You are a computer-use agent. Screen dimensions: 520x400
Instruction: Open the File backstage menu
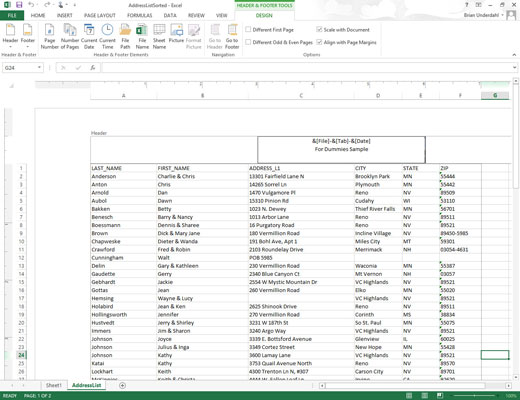[12, 15]
